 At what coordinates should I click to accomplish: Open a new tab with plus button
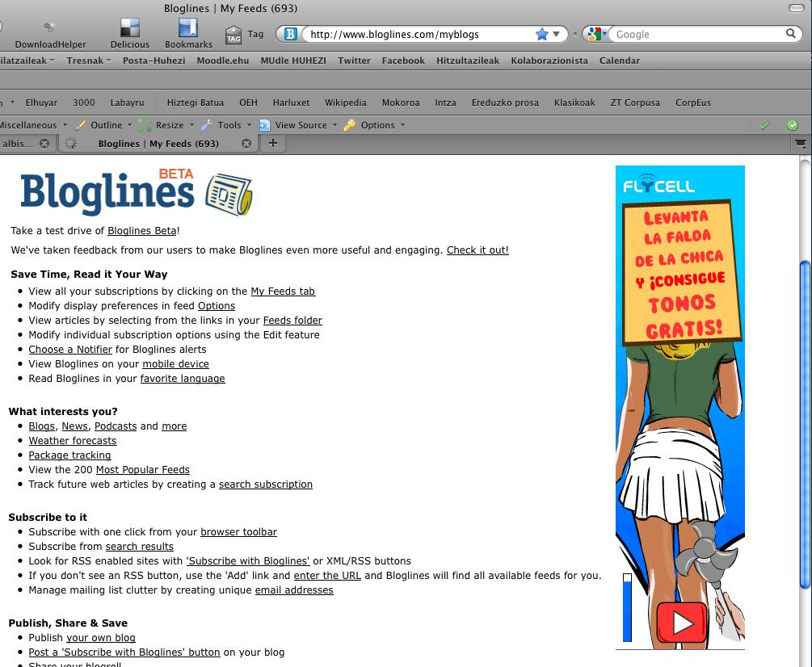coord(273,144)
